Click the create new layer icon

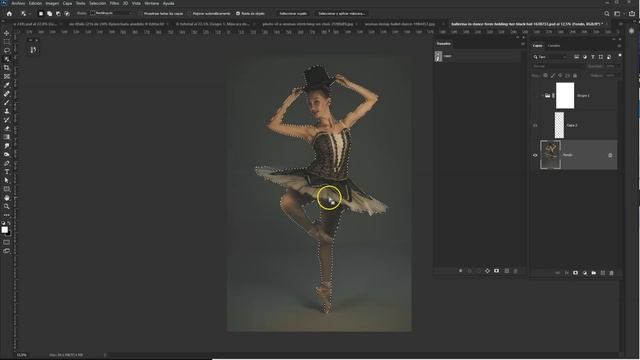pos(602,273)
